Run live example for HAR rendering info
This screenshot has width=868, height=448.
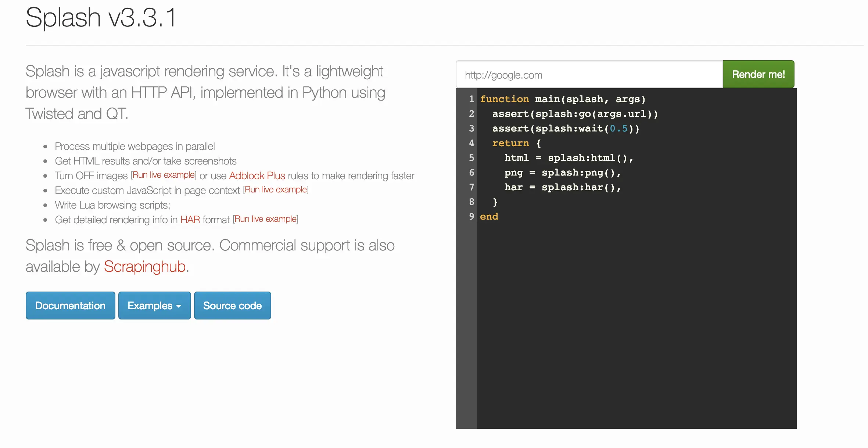tap(266, 219)
